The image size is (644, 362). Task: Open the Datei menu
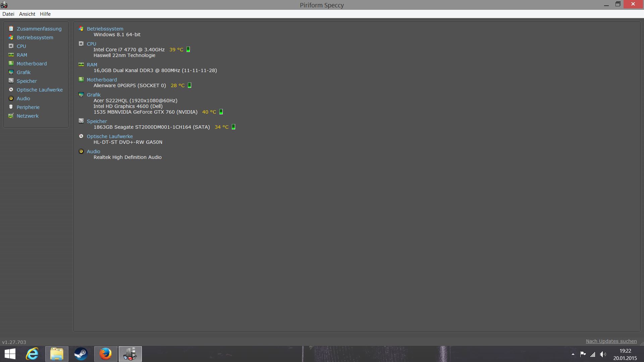pos(8,14)
